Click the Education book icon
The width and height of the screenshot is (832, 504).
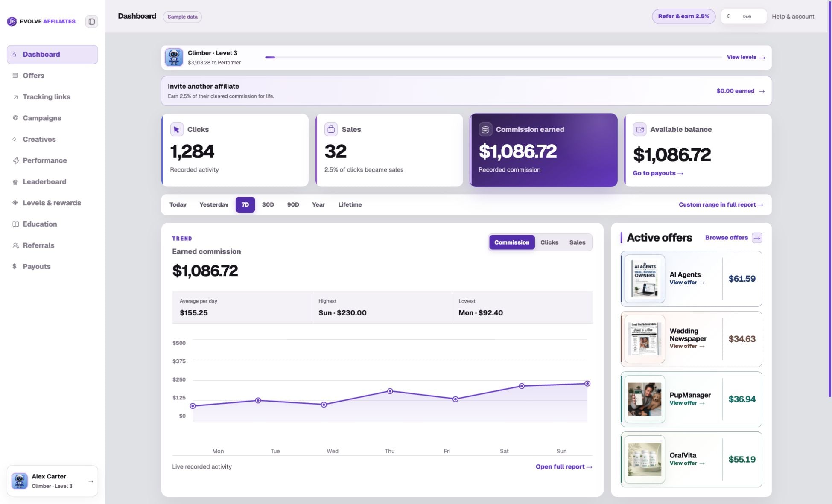coord(16,224)
